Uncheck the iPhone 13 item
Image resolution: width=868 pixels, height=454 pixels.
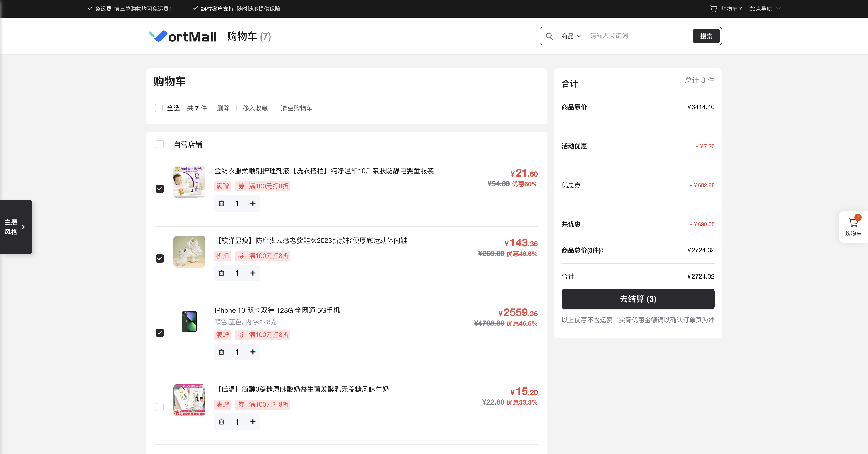point(160,333)
